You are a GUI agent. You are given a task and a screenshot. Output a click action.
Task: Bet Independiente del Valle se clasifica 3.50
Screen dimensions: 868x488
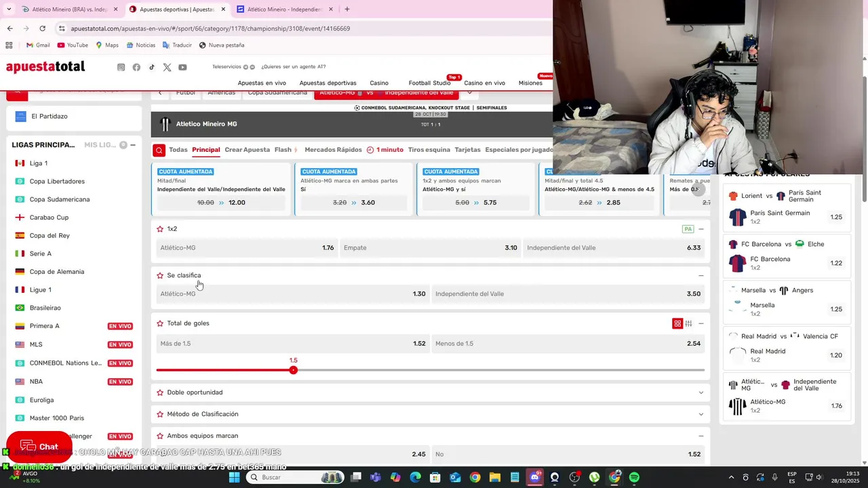(568, 294)
